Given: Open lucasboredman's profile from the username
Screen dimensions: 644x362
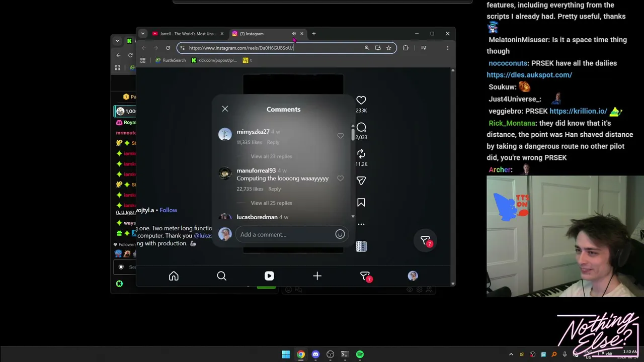Looking at the screenshot, I should (x=257, y=217).
